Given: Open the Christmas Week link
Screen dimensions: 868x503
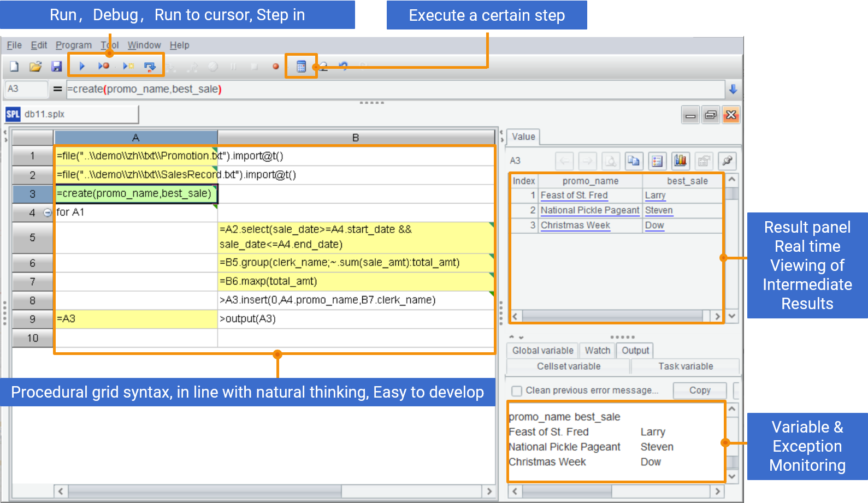Looking at the screenshot, I should pyautogui.click(x=575, y=226).
